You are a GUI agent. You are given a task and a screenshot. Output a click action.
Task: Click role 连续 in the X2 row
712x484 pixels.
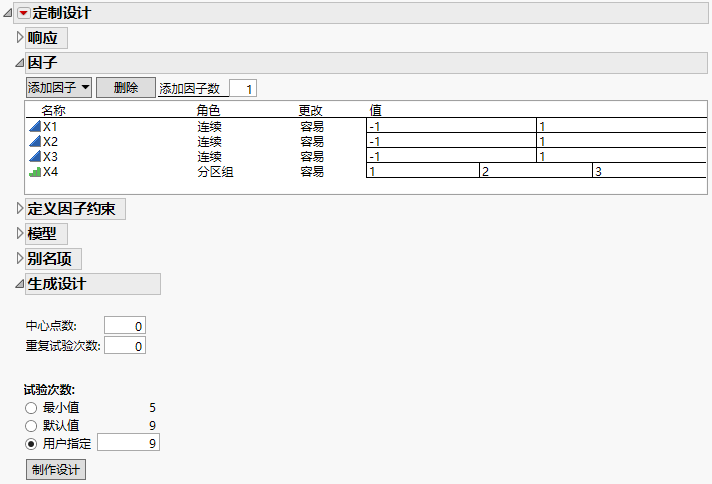click(x=209, y=141)
